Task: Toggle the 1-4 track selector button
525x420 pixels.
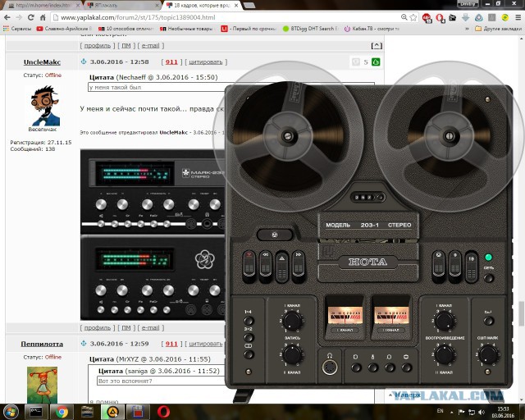Action: coord(249,321)
